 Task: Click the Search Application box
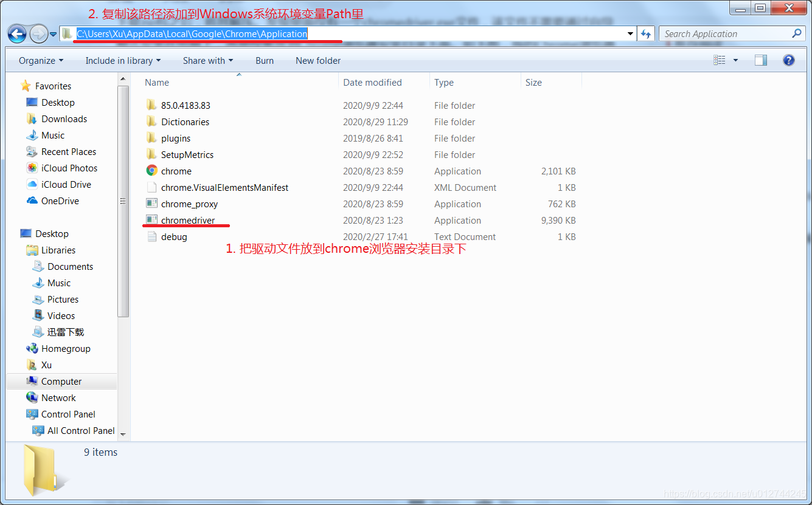732,34
